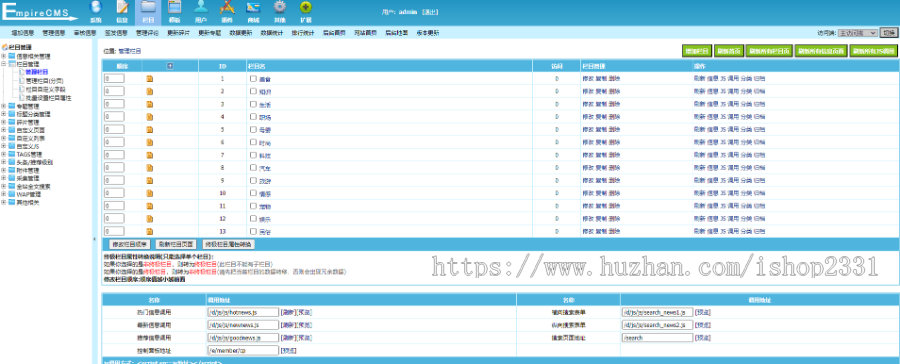Expand the 专题管理 tree node
Viewport: 900px width, 364px height.
click(4, 106)
